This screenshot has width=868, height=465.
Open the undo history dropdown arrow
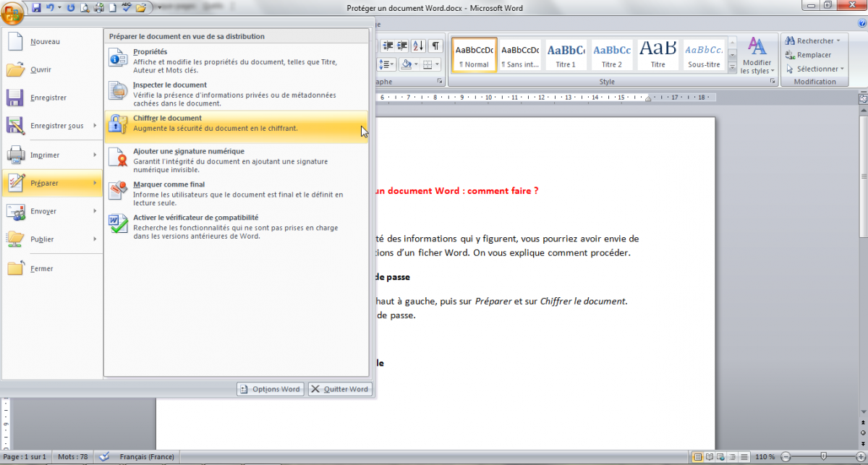coord(58,8)
